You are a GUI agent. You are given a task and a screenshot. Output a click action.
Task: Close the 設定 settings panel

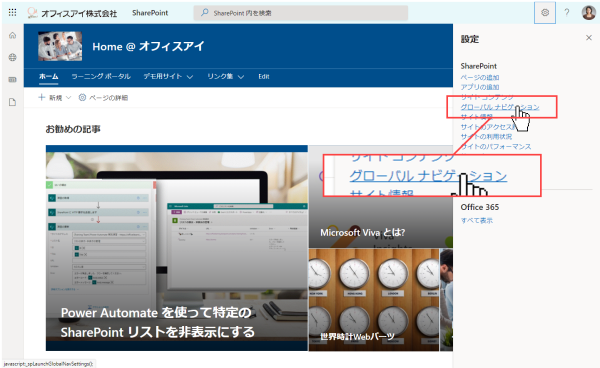pyautogui.click(x=589, y=37)
